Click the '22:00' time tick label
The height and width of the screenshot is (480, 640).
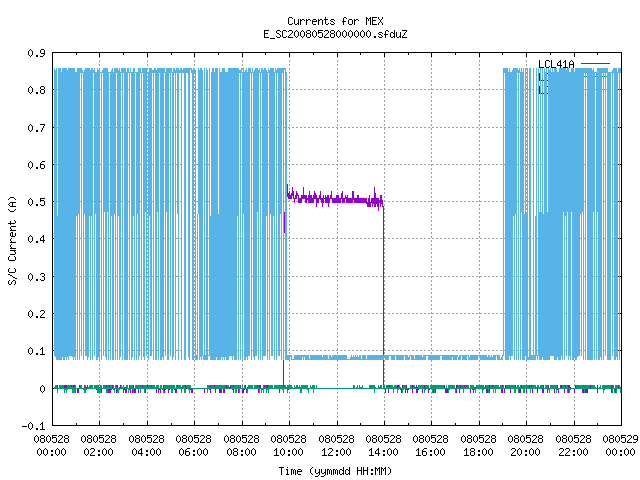point(573,453)
